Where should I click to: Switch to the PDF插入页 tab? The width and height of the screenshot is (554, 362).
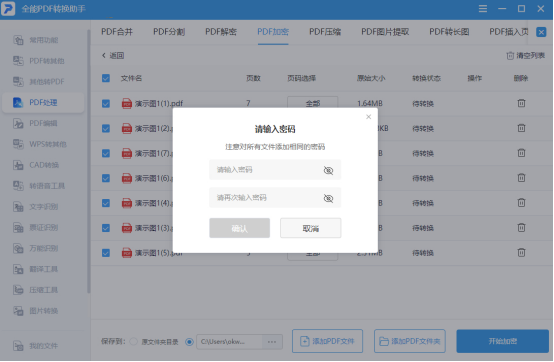509,32
